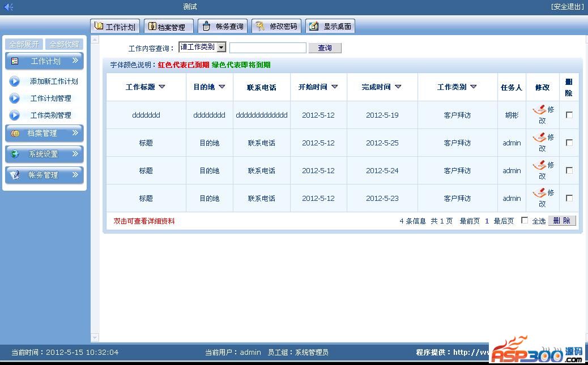Image resolution: width=588 pixels, height=365 pixels.
Task: Expand the 系统设置 sidebar section chevron
Action: tap(75, 154)
